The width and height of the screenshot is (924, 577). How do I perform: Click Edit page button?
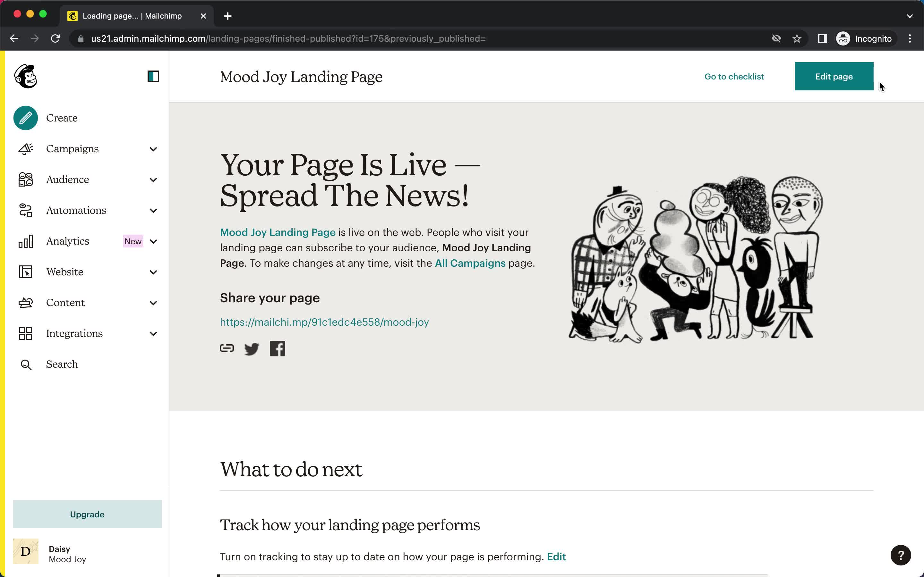pyautogui.click(x=834, y=76)
